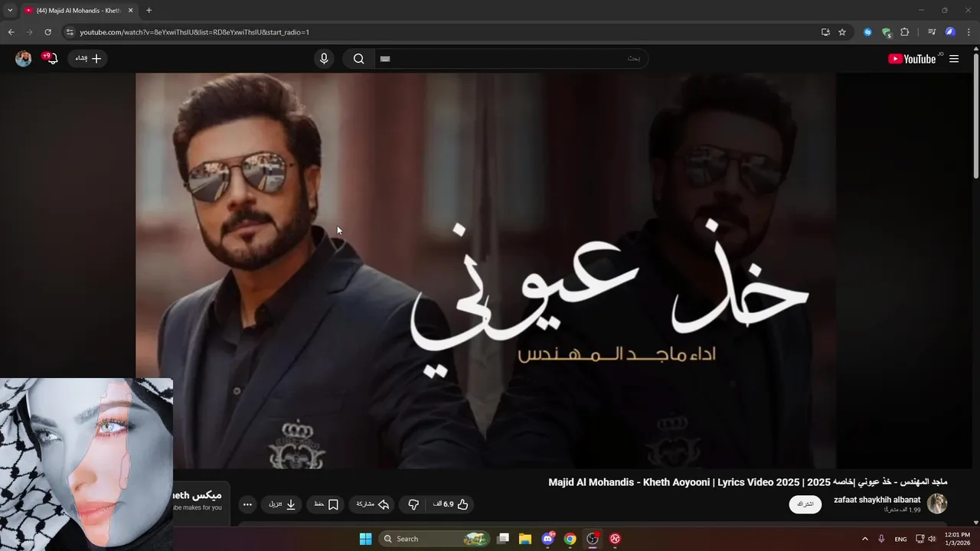Share the video using the share button
This screenshot has height=551, width=980.
[x=373, y=504]
